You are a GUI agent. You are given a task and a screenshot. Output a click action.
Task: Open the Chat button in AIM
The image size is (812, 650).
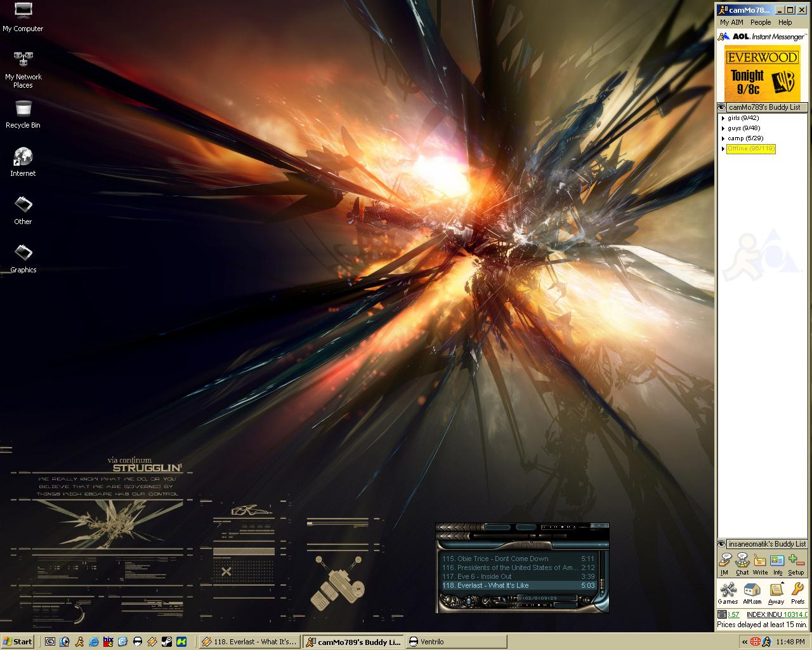tap(742, 564)
